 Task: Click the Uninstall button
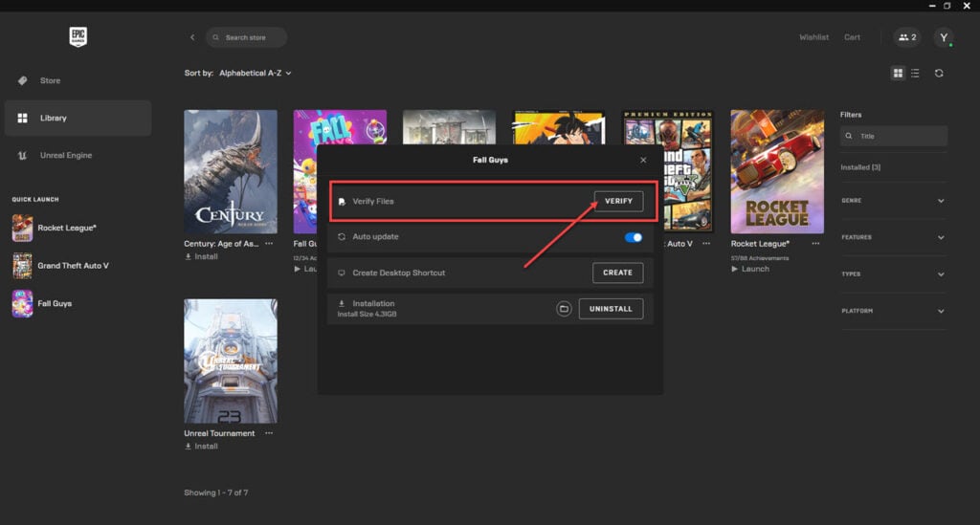611,309
